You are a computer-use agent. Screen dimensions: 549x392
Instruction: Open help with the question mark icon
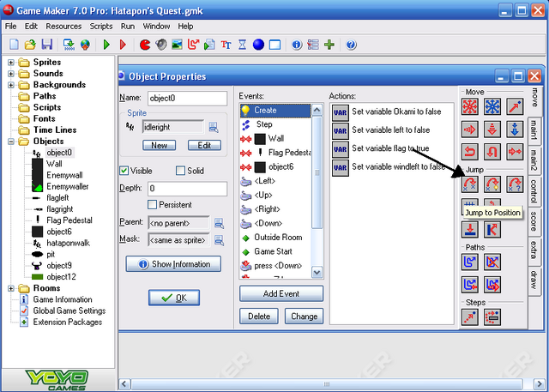351,45
